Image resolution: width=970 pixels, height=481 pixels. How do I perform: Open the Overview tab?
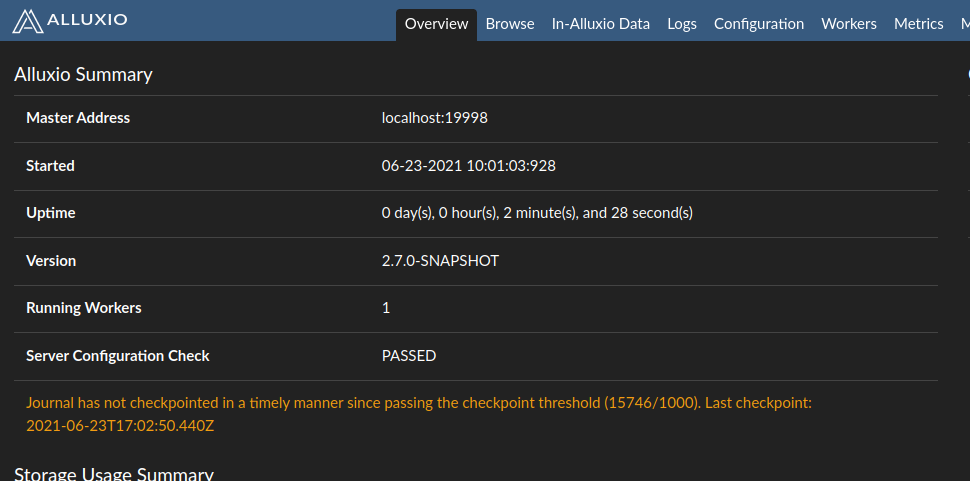(x=436, y=25)
